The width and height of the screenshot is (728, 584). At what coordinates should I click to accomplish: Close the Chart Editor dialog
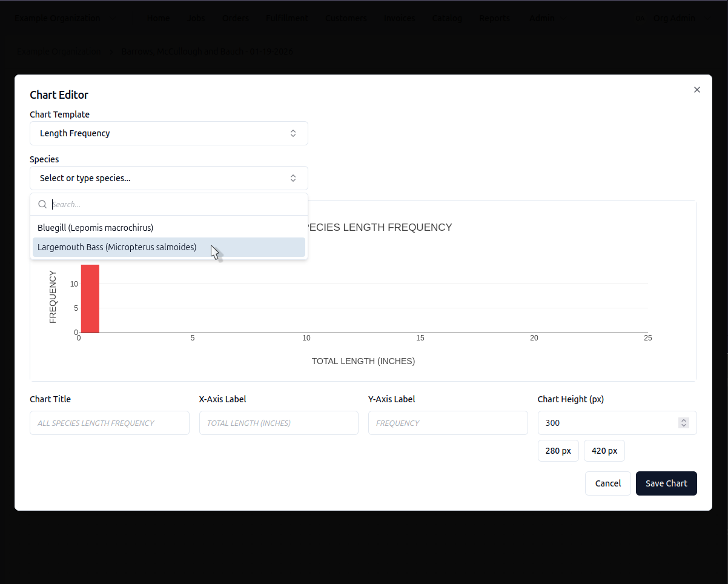point(697,90)
